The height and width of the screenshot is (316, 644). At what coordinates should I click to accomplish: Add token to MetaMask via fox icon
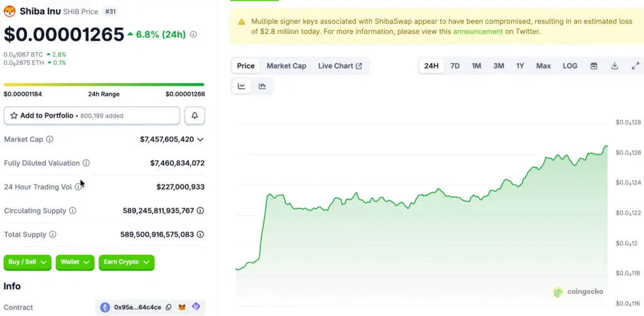pos(182,307)
